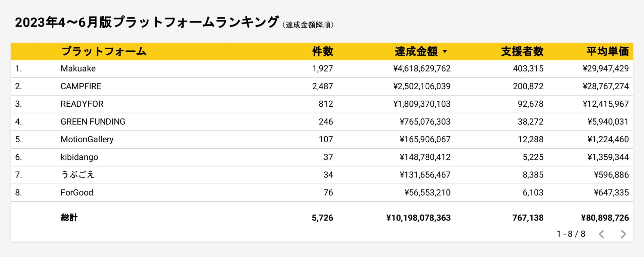Click the previous page arrow

[602, 234]
